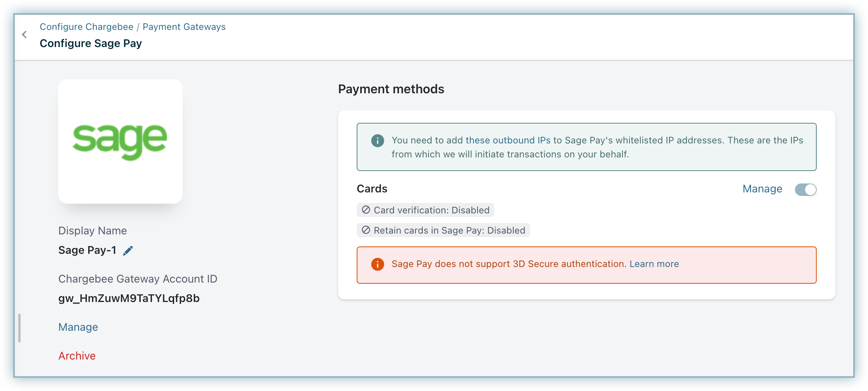Screen dimensions: 868x391
Task: Archive the Sage Pay gateway
Action: tap(77, 356)
